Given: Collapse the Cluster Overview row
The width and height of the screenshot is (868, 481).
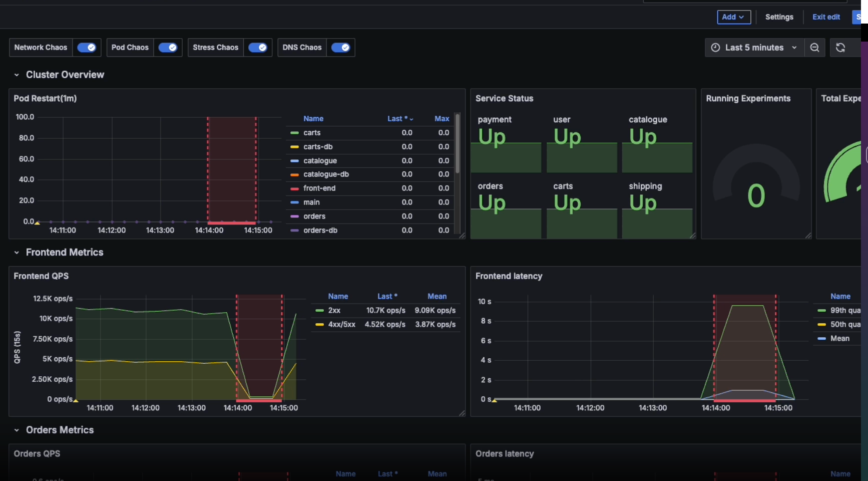Looking at the screenshot, I should pyautogui.click(x=17, y=75).
